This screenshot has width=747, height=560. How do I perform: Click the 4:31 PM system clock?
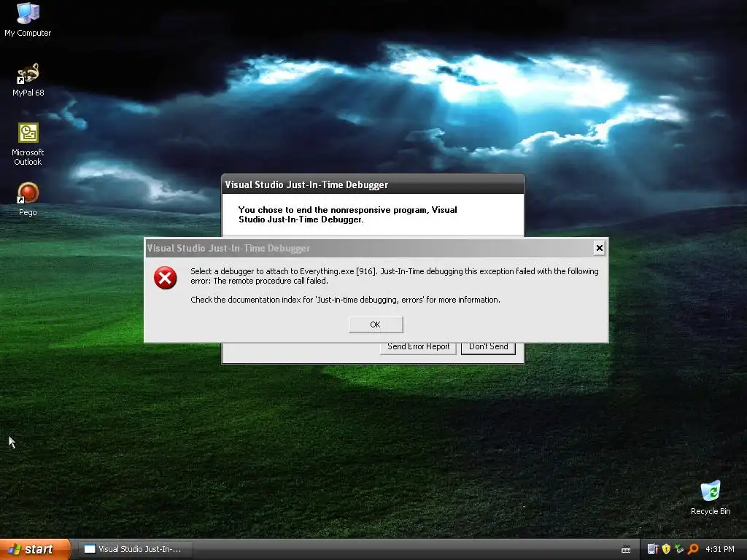click(x=720, y=549)
